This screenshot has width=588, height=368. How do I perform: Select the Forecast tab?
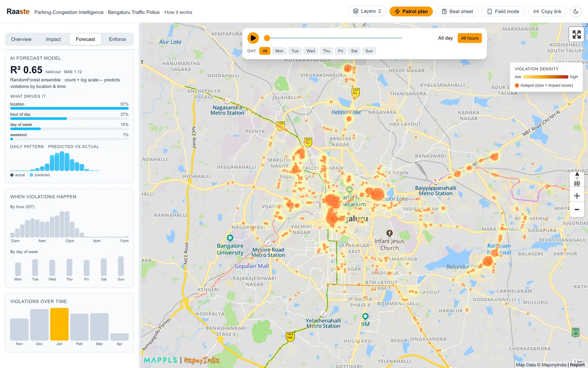coord(85,39)
